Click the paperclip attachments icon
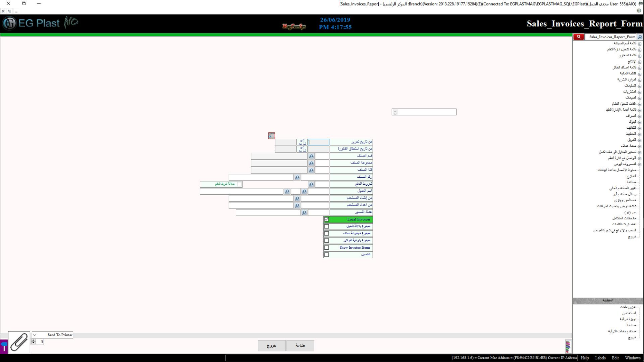The image size is (644, 362). click(x=19, y=342)
